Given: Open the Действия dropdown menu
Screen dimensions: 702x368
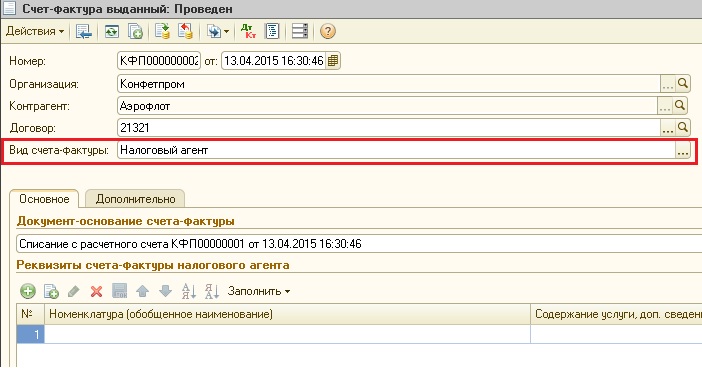Looking at the screenshot, I should click(35, 31).
